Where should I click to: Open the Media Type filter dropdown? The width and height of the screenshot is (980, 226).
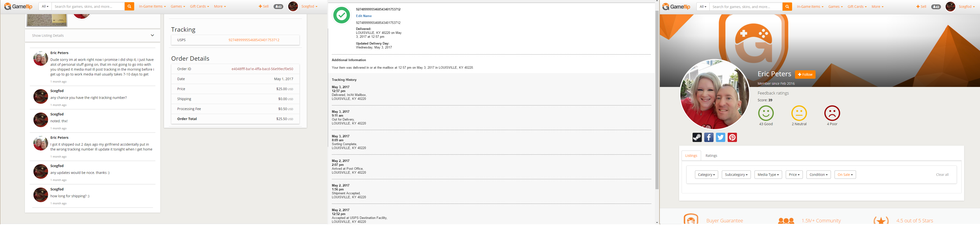tap(768, 175)
